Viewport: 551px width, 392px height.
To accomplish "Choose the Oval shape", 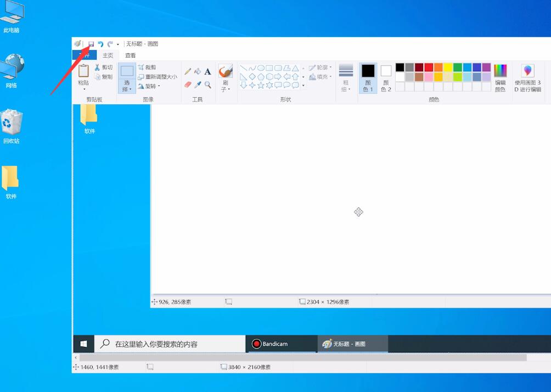I will click(x=261, y=68).
